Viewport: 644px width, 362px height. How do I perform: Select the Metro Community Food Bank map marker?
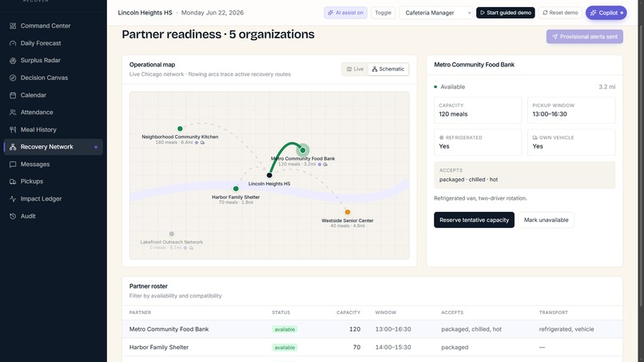[303, 150]
